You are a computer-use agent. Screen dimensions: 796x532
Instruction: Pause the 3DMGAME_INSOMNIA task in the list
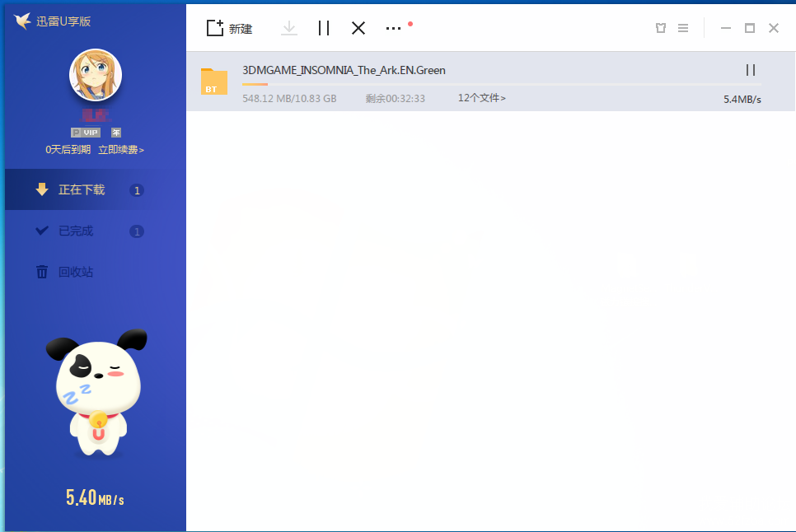click(x=751, y=71)
